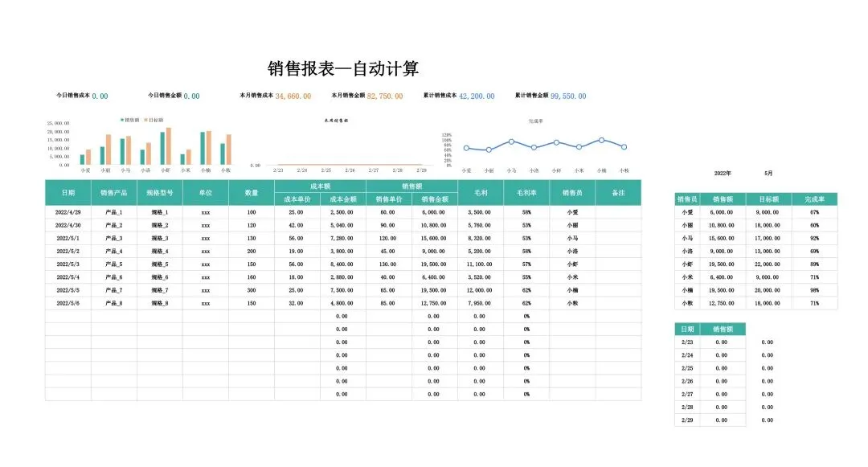Click target cell 22,000.00
The width and height of the screenshot is (868, 467).
click(x=768, y=264)
